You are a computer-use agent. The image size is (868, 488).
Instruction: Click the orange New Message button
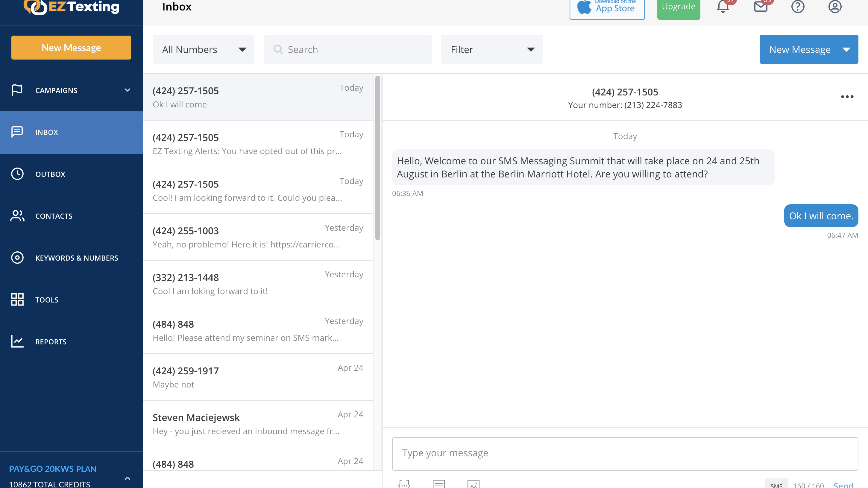pos(71,48)
